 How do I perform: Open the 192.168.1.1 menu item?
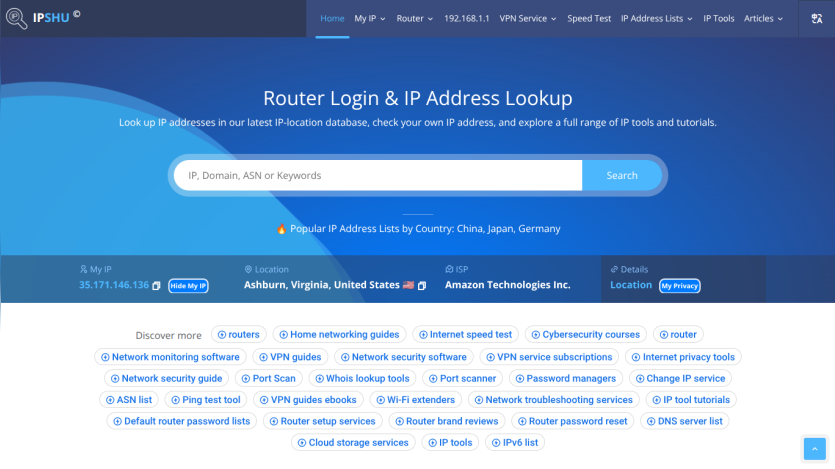pos(466,19)
